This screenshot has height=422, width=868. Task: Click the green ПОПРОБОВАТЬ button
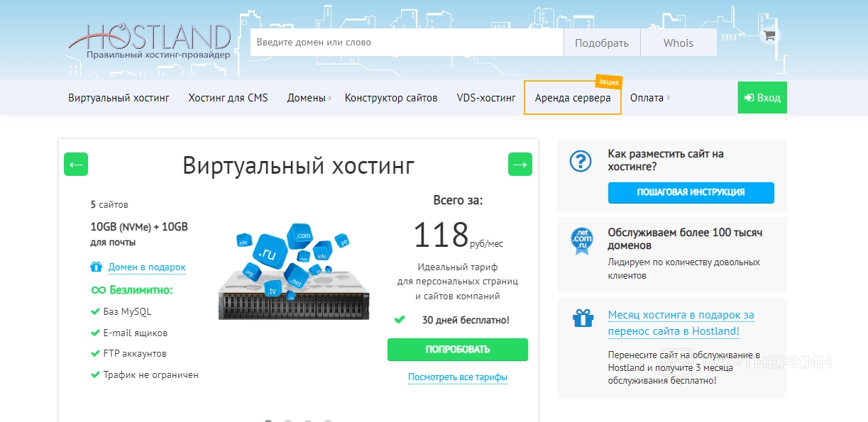coord(458,349)
